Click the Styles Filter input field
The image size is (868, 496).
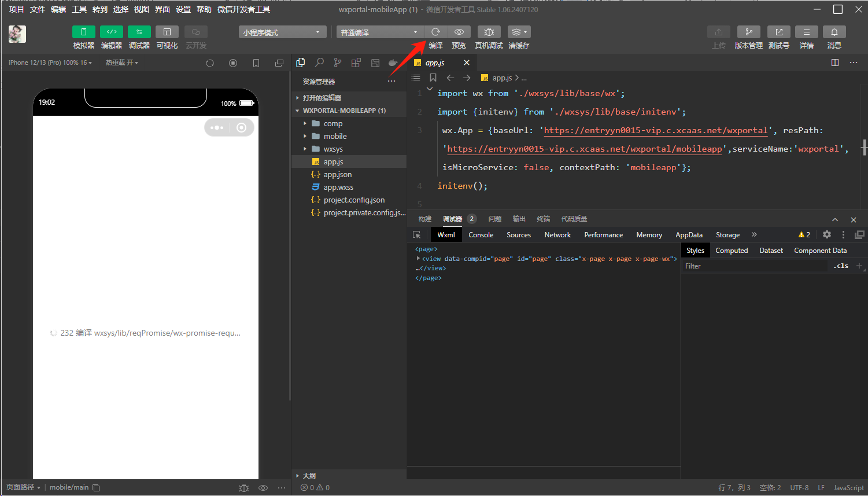coord(755,266)
